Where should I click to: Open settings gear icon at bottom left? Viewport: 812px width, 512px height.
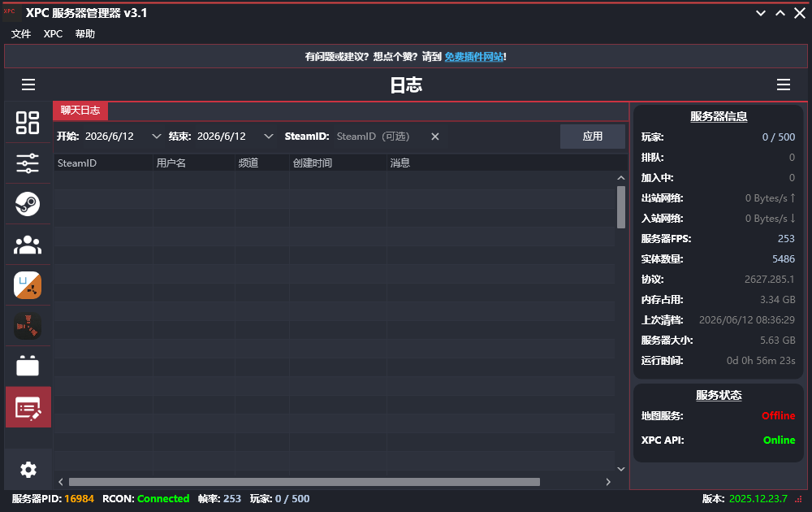click(x=28, y=470)
